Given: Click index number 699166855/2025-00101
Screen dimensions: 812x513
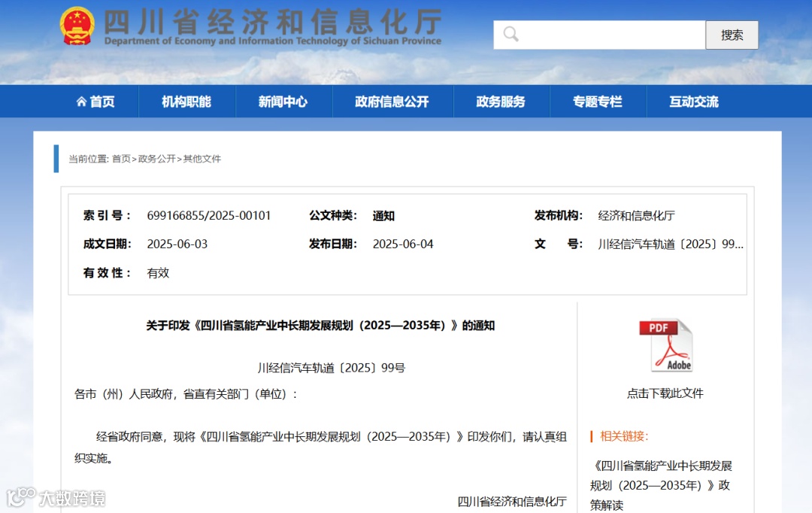Looking at the screenshot, I should 209,216.
